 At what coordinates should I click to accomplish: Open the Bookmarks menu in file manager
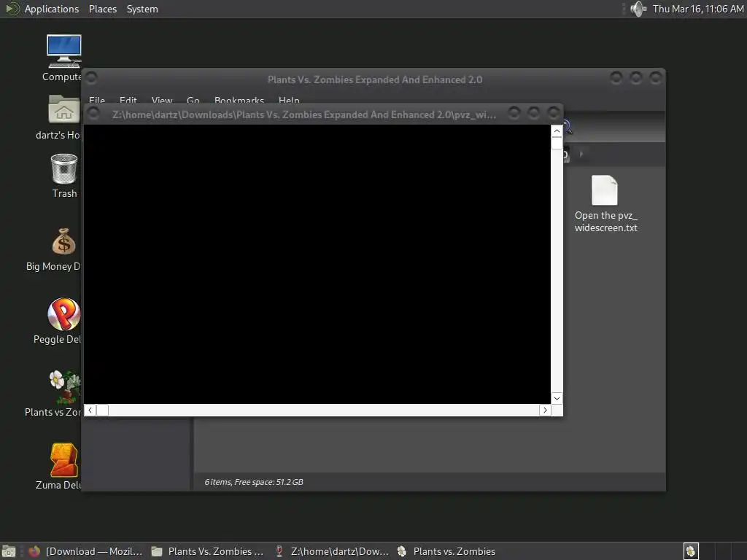point(239,100)
